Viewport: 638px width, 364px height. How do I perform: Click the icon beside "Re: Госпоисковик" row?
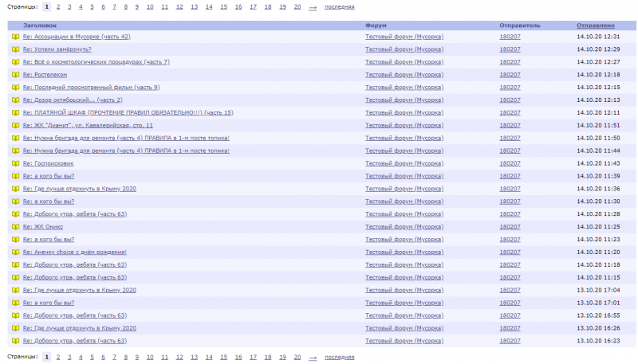(x=15, y=163)
